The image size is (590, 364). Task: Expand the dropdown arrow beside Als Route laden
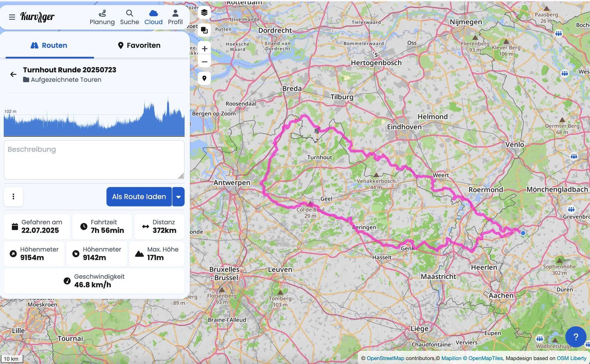[178, 197]
